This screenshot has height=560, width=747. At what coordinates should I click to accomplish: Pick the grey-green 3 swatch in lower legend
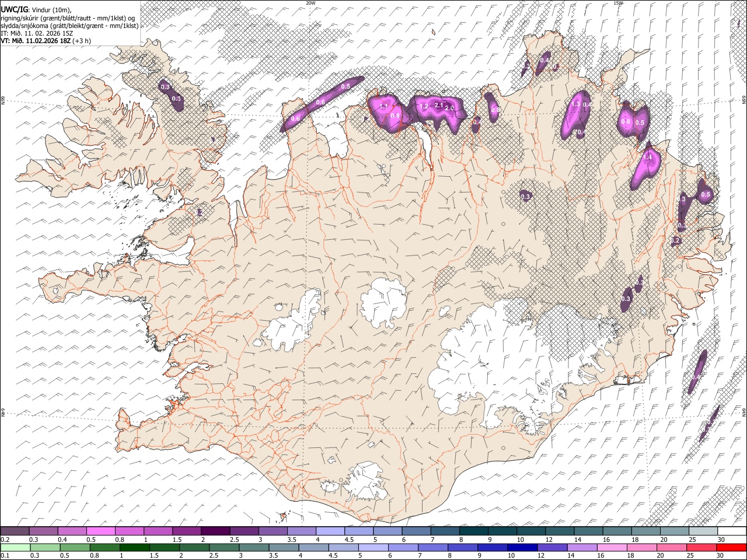pos(254,547)
